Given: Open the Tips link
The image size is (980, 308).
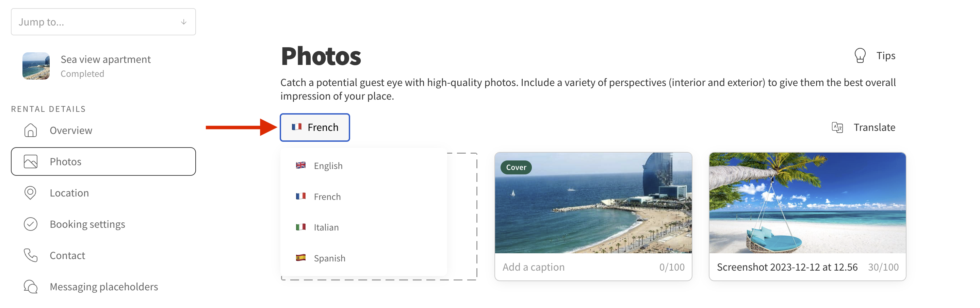Looking at the screenshot, I should [x=886, y=55].
